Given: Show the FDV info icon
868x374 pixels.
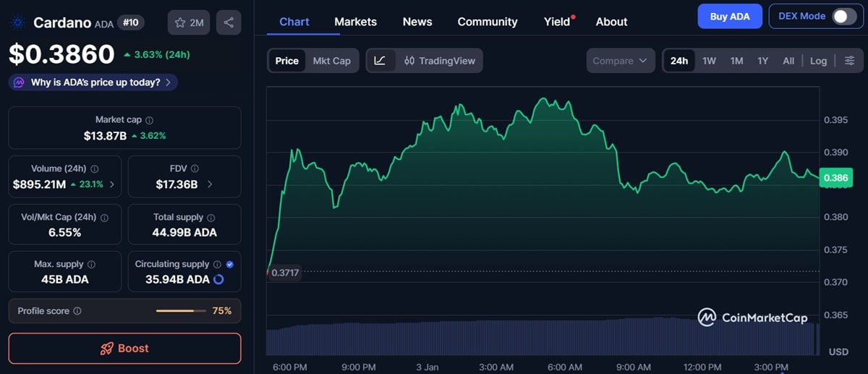Looking at the screenshot, I should pyautogui.click(x=195, y=169).
